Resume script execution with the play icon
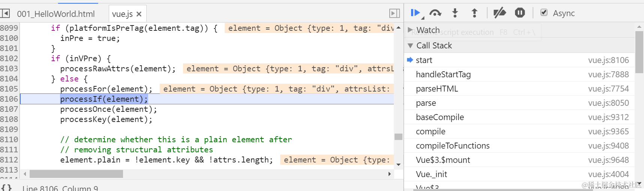The width and height of the screenshot is (644, 191). coord(415,13)
